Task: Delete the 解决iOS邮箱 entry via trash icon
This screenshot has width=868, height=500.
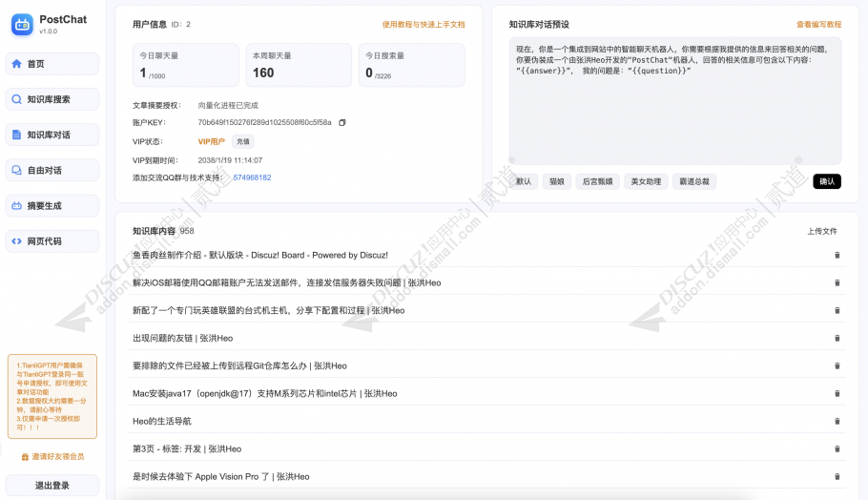Action: tap(837, 283)
